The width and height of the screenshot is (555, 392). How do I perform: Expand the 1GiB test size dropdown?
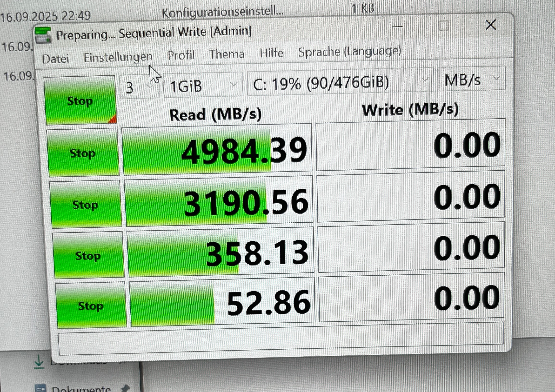[x=203, y=86]
